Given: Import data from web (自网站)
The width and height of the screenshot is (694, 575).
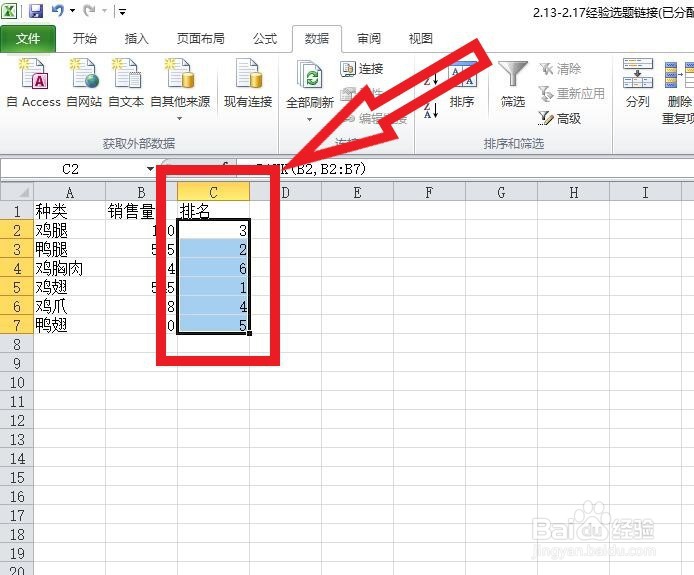Looking at the screenshot, I should (x=84, y=83).
